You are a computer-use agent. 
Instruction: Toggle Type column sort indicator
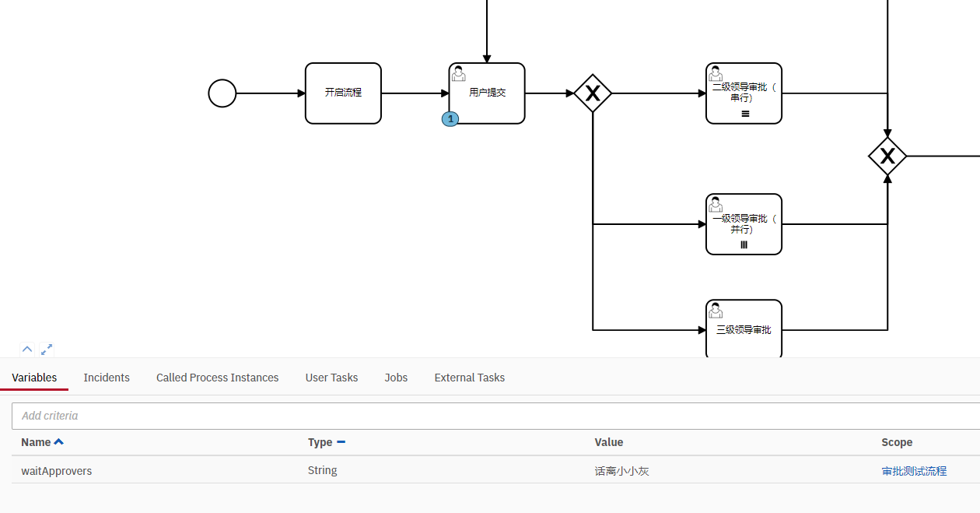coord(341,442)
